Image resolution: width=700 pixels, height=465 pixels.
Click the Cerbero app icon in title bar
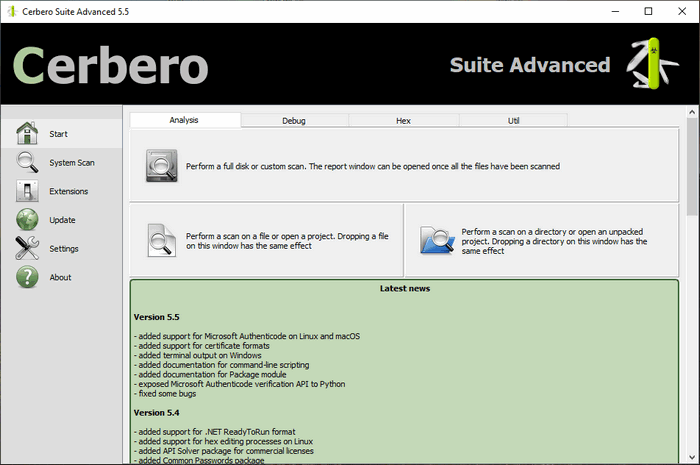(x=12, y=12)
